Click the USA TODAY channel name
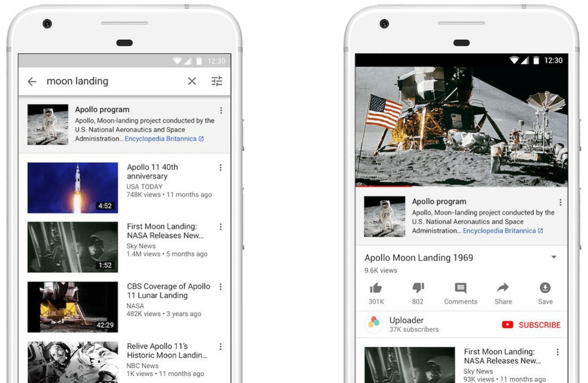The image size is (588, 383). click(145, 186)
